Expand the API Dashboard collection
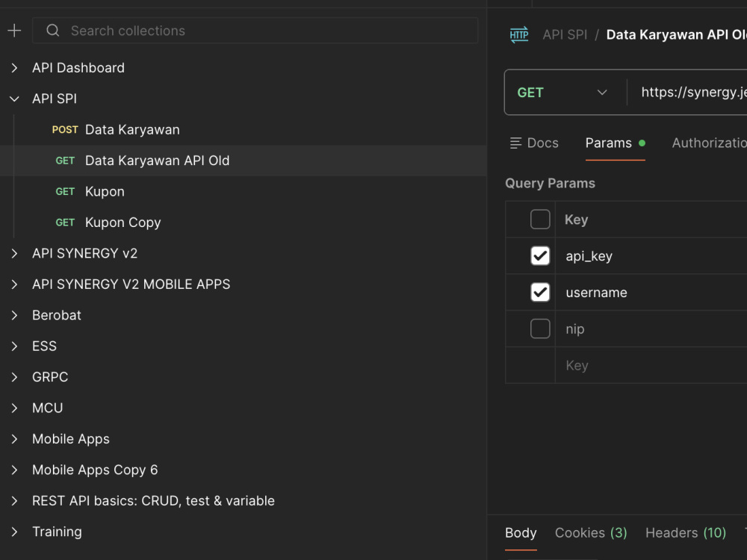 tap(14, 68)
